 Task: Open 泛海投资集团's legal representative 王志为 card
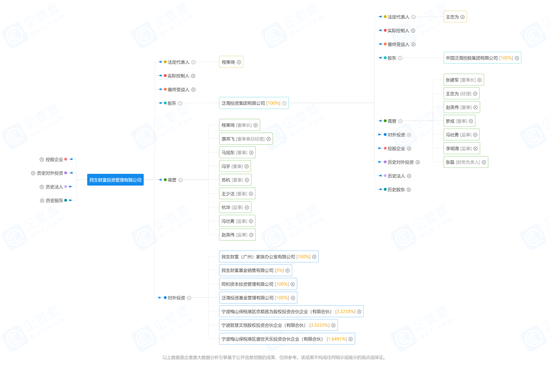click(x=455, y=17)
